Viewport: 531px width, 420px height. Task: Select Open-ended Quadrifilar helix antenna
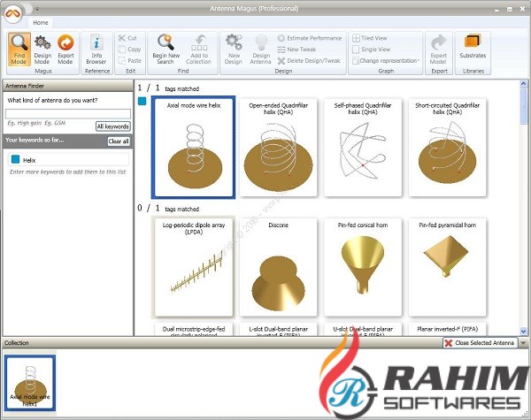point(278,147)
